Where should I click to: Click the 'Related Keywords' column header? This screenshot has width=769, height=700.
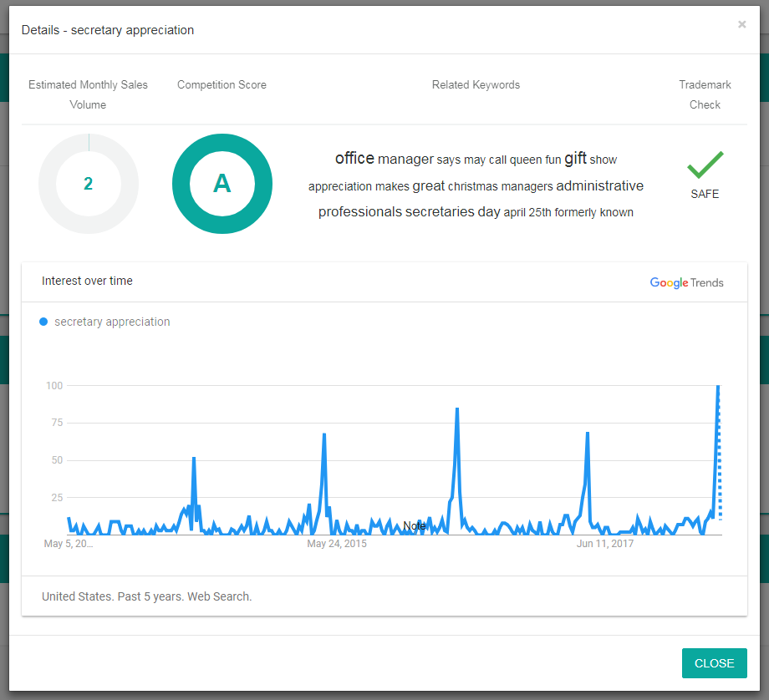point(476,85)
